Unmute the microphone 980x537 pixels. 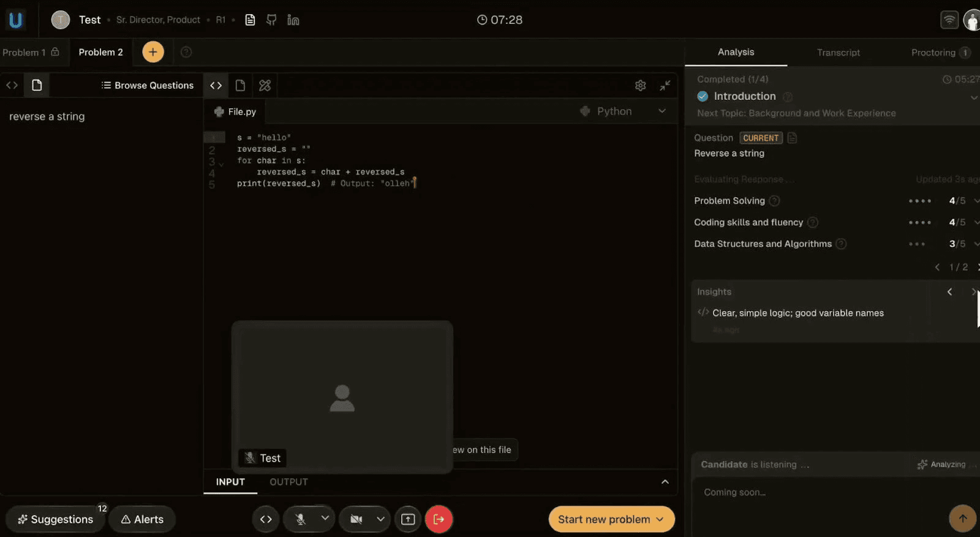tap(300, 519)
